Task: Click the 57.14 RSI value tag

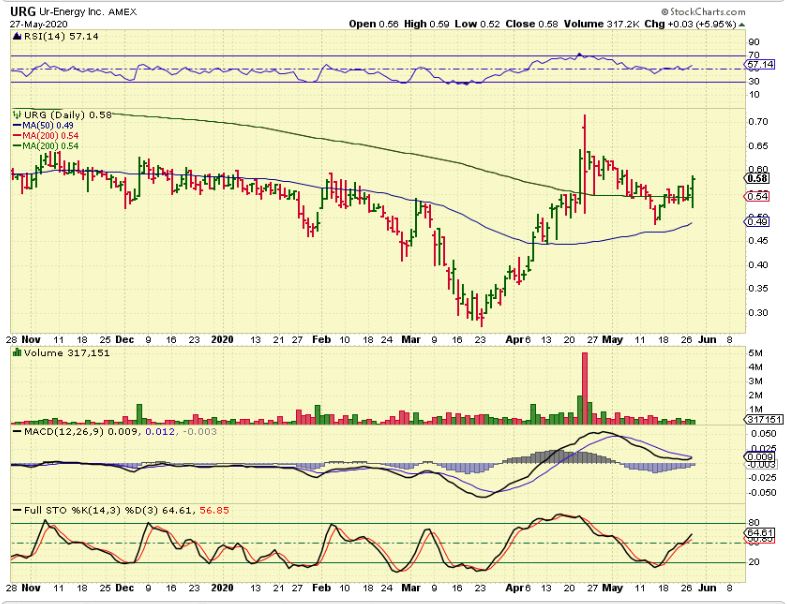Action: (759, 62)
